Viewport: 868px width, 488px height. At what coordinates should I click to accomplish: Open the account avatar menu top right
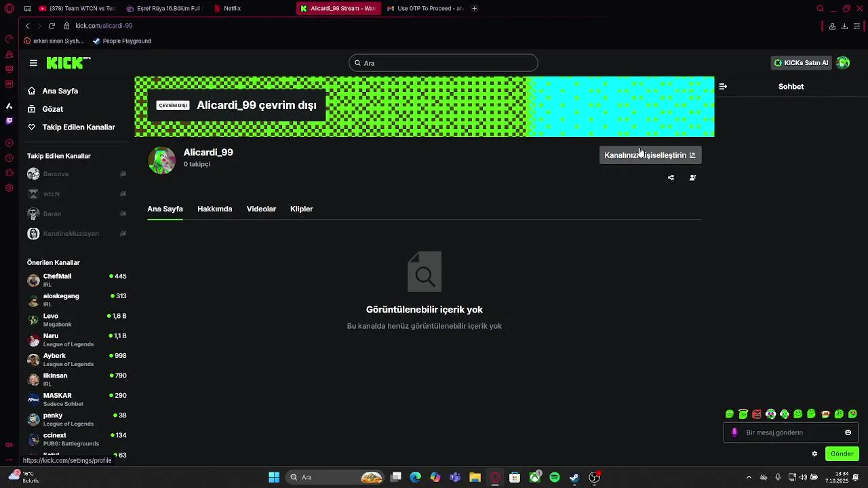click(843, 63)
